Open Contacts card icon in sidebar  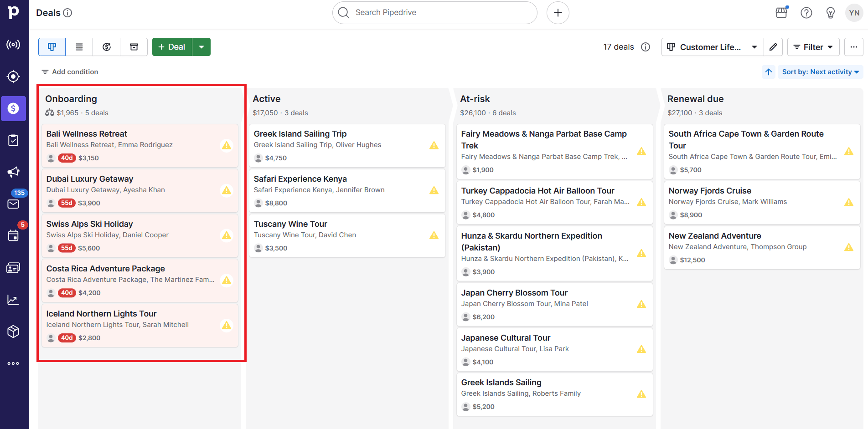[x=13, y=268]
